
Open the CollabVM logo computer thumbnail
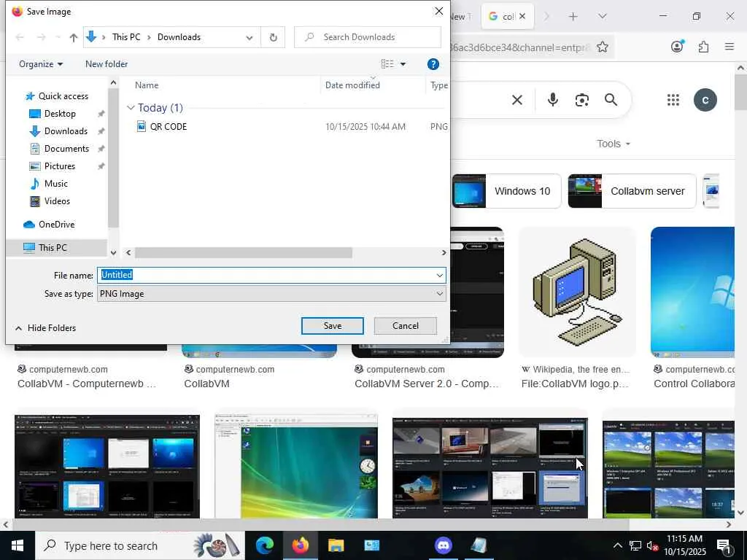click(x=577, y=292)
